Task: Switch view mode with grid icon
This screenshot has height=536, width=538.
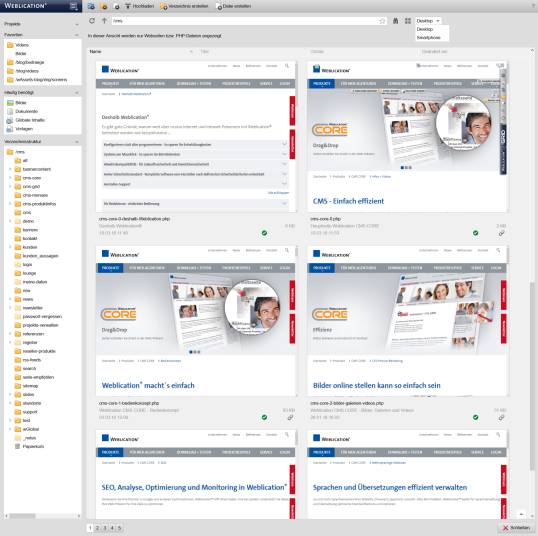Action: [408, 21]
